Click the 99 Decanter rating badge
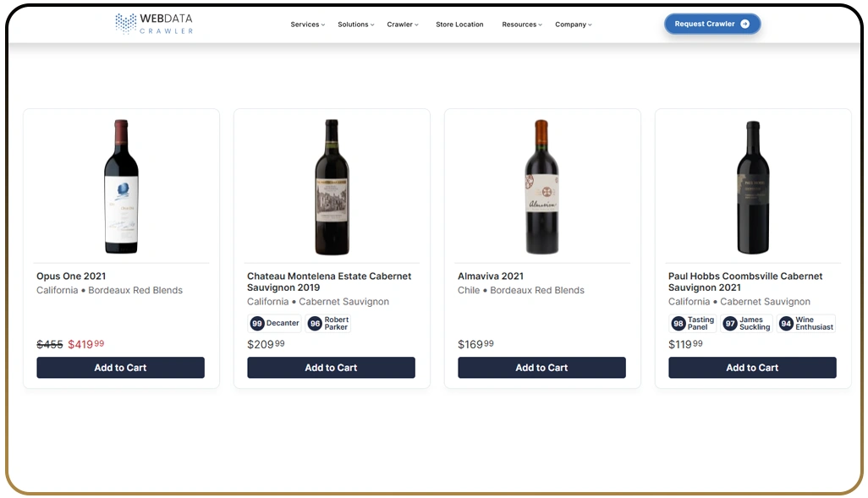This screenshot has height=498, width=868. click(x=275, y=323)
